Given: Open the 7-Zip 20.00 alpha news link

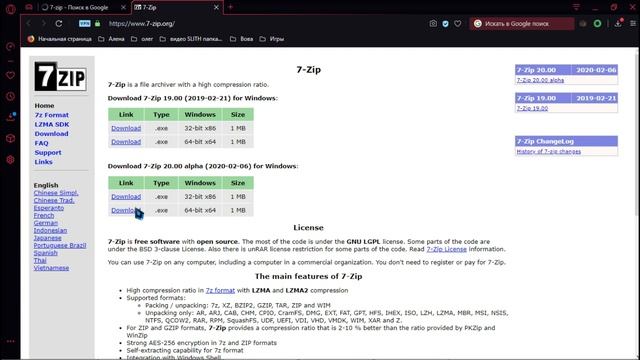Looking at the screenshot, I should click(540, 80).
